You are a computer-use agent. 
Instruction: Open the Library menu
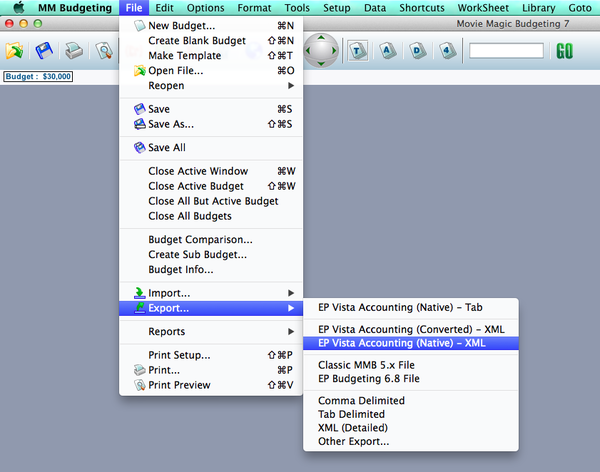[539, 8]
